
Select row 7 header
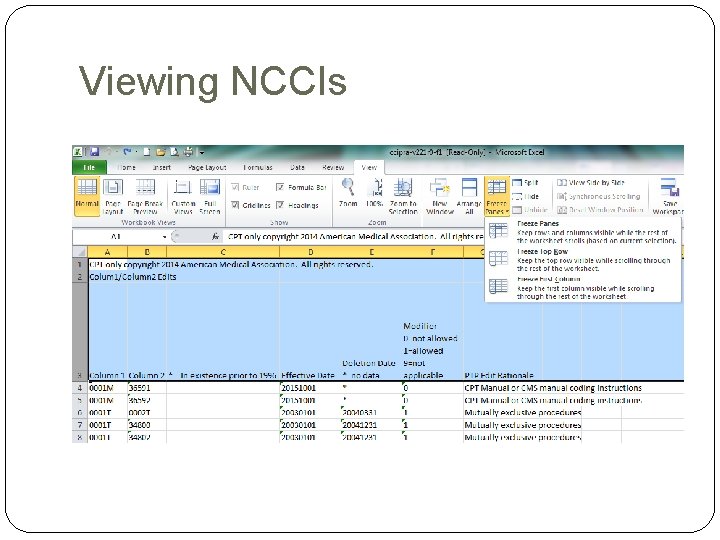pos(80,425)
